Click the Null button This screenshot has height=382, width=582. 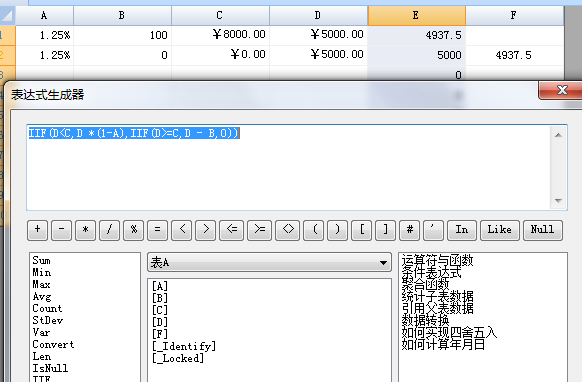point(543,230)
